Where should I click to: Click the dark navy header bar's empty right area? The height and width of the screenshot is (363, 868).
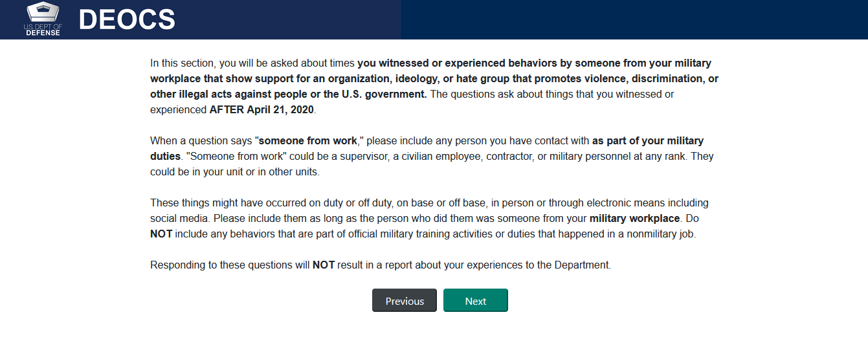point(634,19)
